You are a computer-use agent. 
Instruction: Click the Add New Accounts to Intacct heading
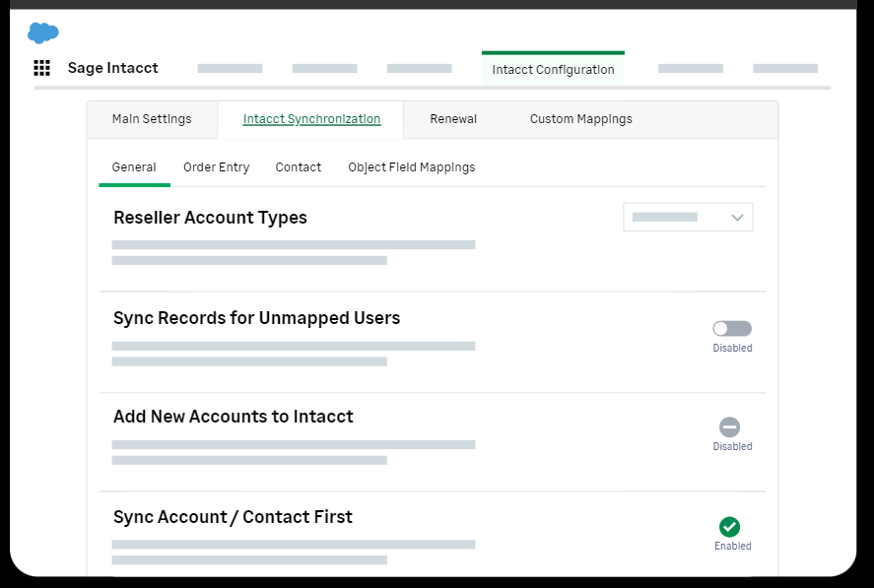(233, 417)
